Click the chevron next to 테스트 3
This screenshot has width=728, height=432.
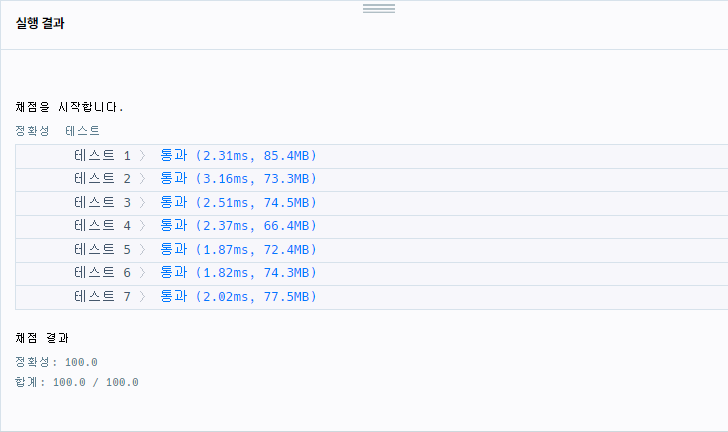[143, 203]
